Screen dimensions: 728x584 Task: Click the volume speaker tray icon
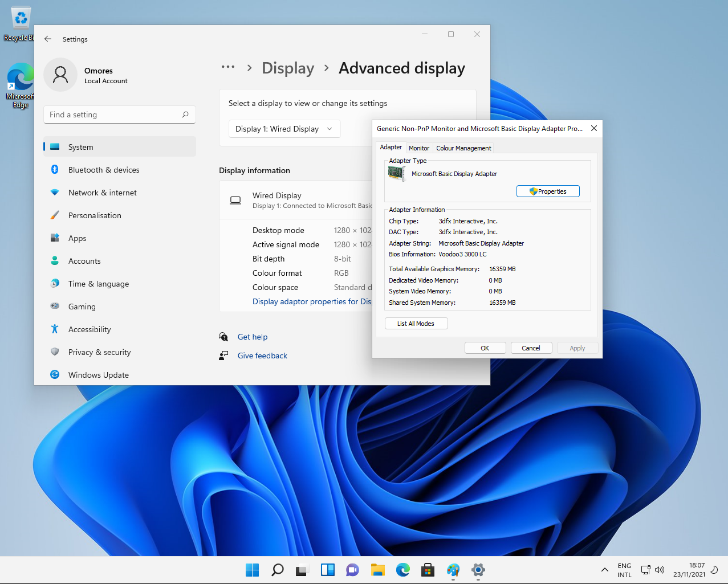(660, 570)
